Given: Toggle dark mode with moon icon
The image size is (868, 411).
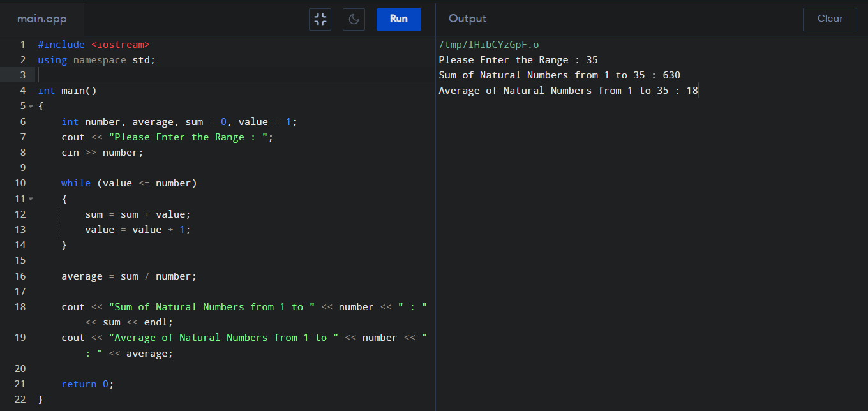Looking at the screenshot, I should pyautogui.click(x=354, y=19).
